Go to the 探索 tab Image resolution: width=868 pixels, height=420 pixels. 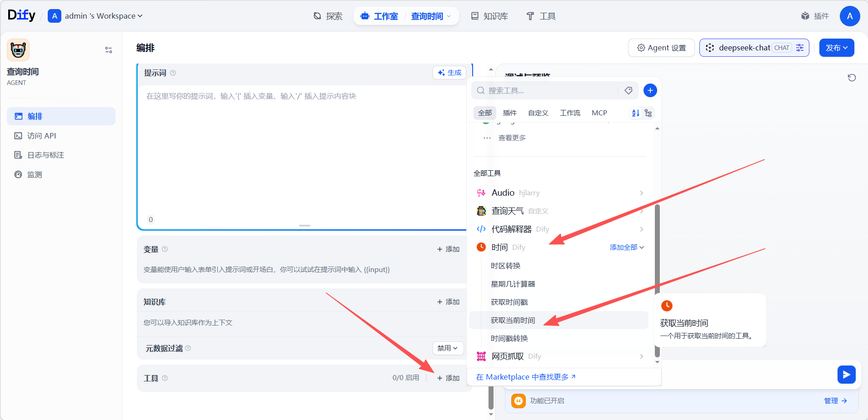click(328, 16)
